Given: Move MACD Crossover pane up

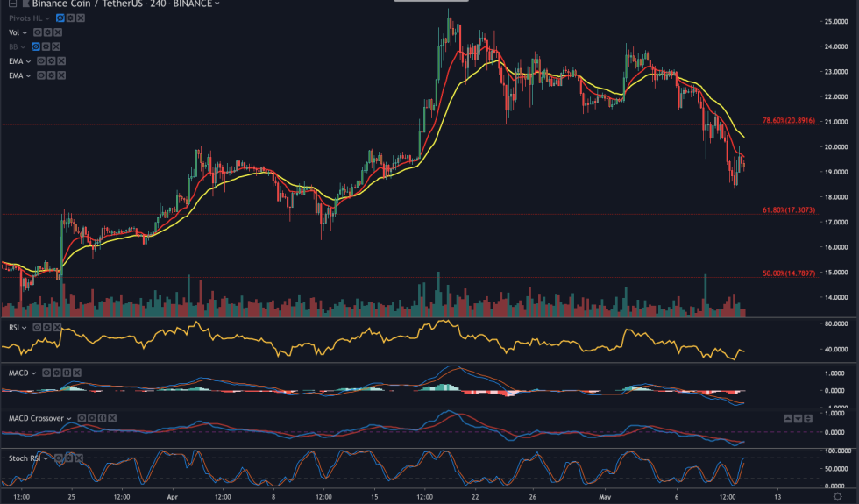Looking at the screenshot, I should tap(787, 419).
